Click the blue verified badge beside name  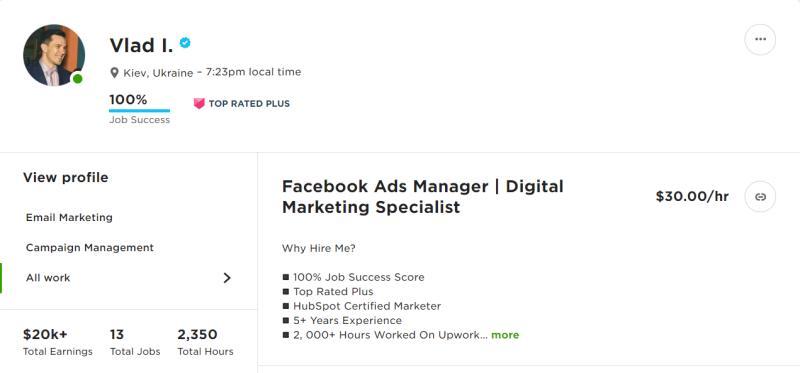185,43
